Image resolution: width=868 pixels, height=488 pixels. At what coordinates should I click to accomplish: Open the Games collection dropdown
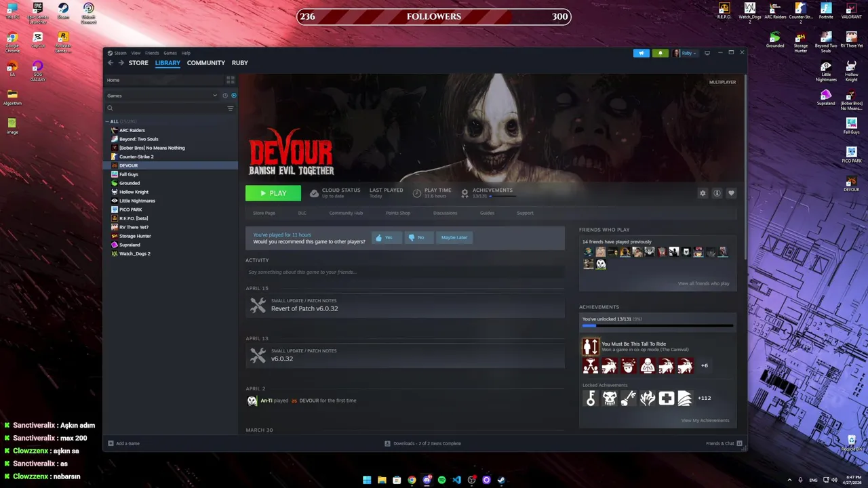coord(161,96)
